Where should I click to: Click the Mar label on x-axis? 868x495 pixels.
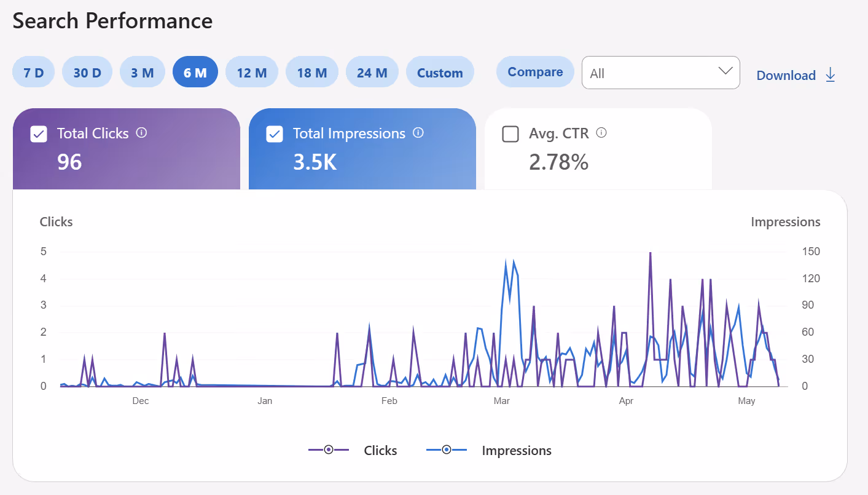point(502,401)
